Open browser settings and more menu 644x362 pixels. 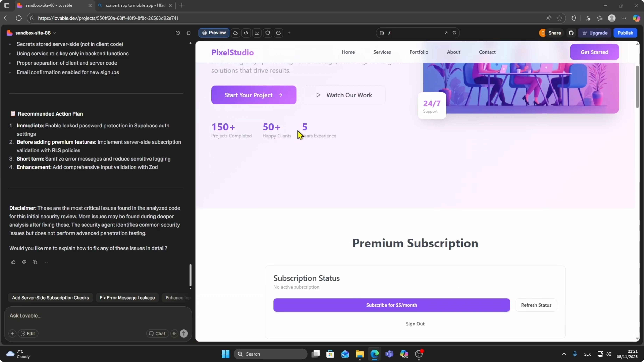624,18
